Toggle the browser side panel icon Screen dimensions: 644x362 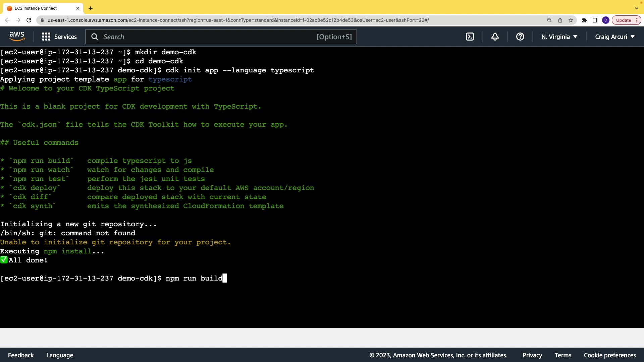click(595, 20)
